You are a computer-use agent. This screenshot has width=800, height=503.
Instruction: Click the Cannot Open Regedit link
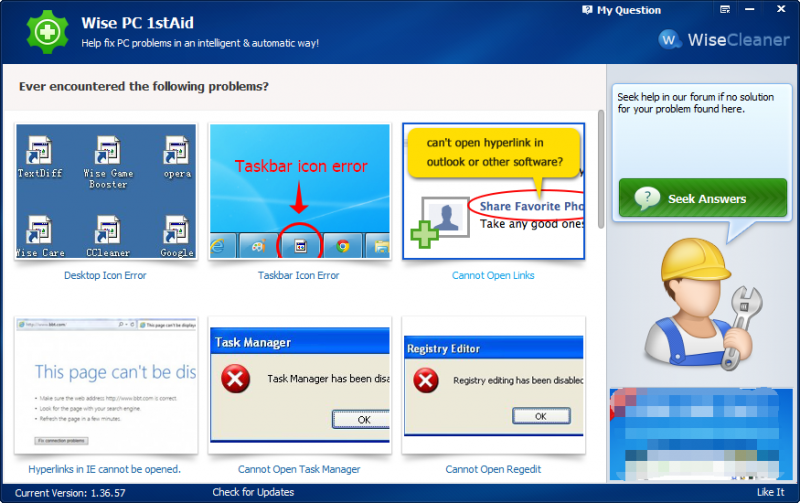coord(493,469)
